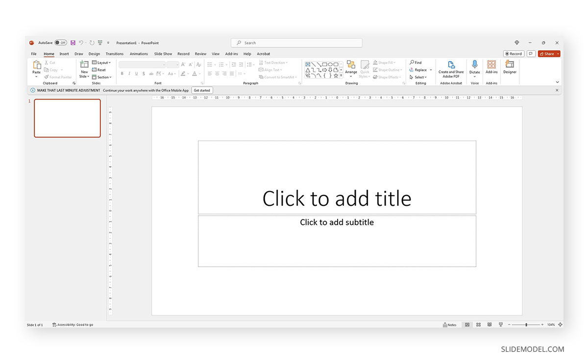This screenshot has height=364, width=588.
Task: Select the Format Painter tool
Action: pos(58,77)
